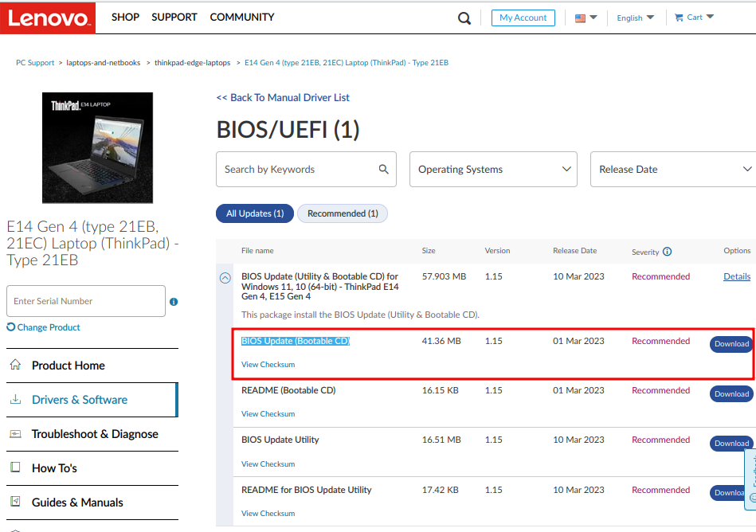Open the SHOP menu

[125, 18]
